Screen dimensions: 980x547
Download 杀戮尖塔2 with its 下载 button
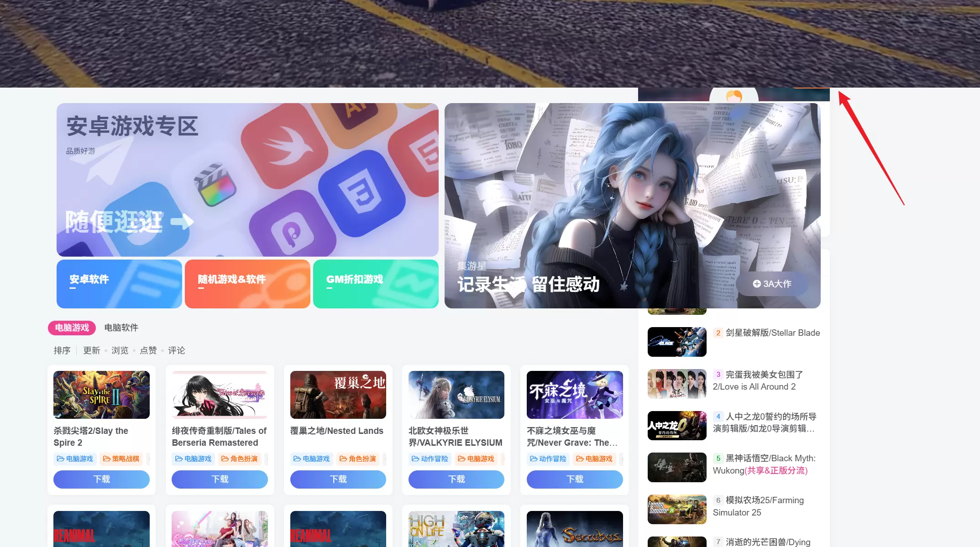[x=101, y=479]
